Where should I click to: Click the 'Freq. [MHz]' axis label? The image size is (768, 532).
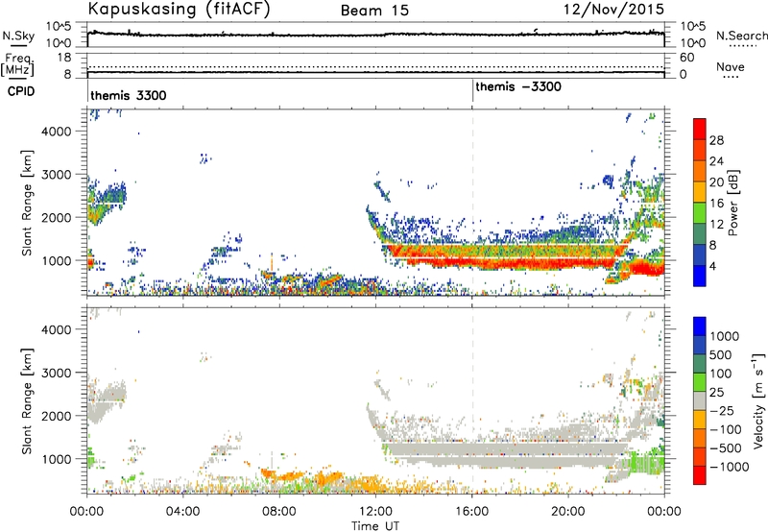pyautogui.click(x=18, y=64)
